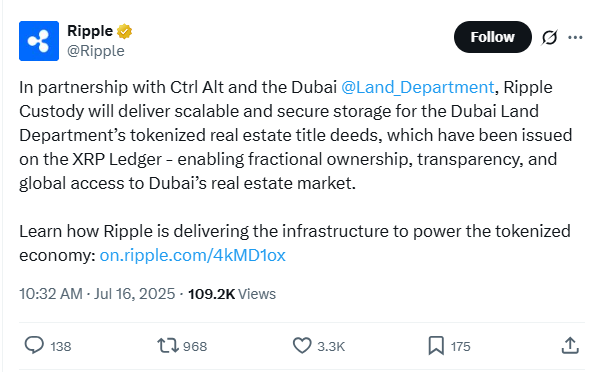Open the @Ripple handle link
Viewport: 590px width, 372px height.
click(96, 51)
